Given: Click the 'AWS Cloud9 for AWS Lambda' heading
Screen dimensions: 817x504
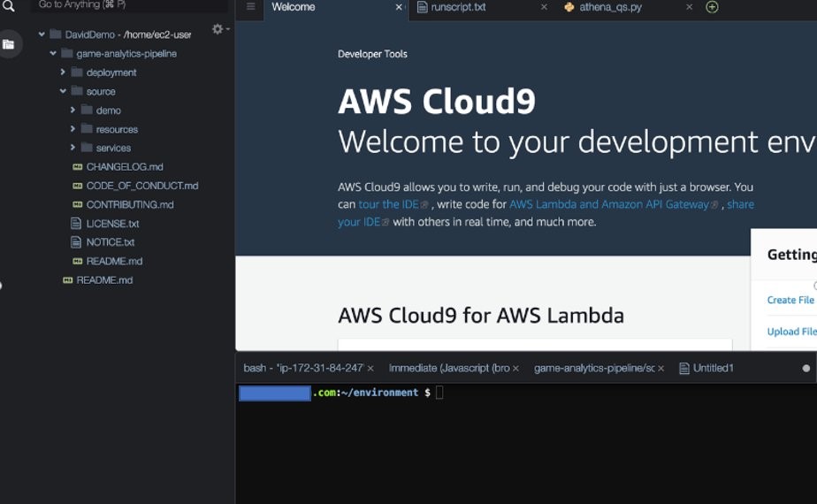Looking at the screenshot, I should pos(481,316).
